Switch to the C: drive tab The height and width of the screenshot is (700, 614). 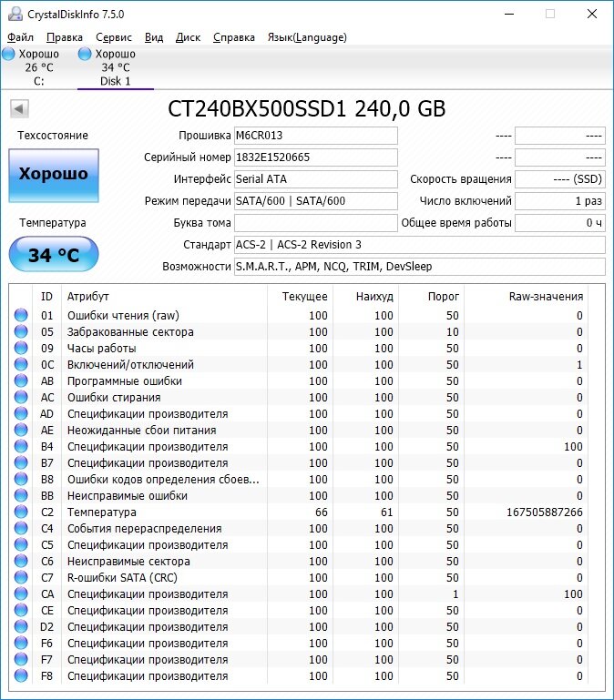point(39,67)
